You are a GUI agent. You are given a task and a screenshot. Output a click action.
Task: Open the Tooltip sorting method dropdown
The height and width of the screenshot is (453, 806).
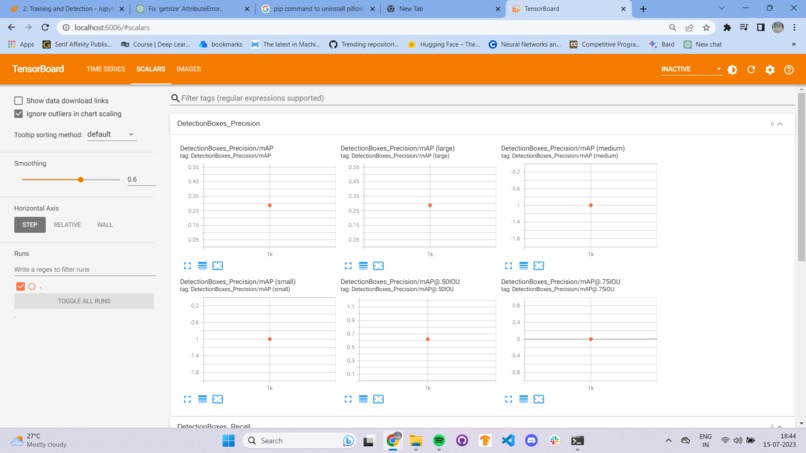[111, 134]
